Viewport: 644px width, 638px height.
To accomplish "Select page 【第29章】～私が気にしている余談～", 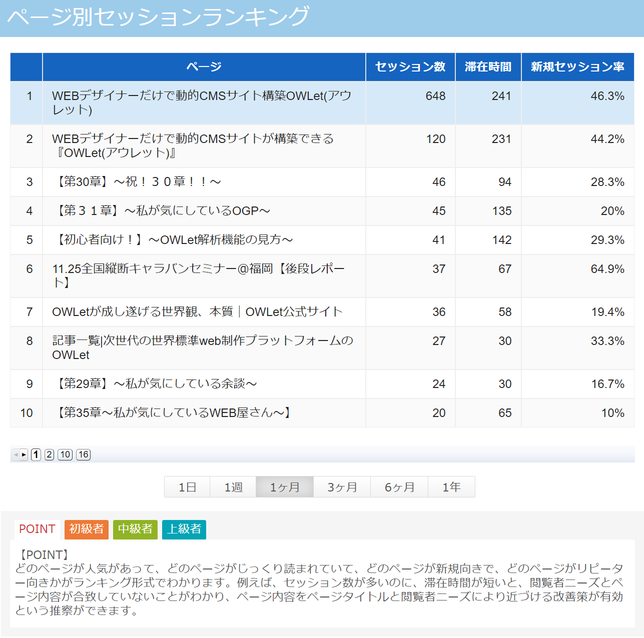I will 154,384.
